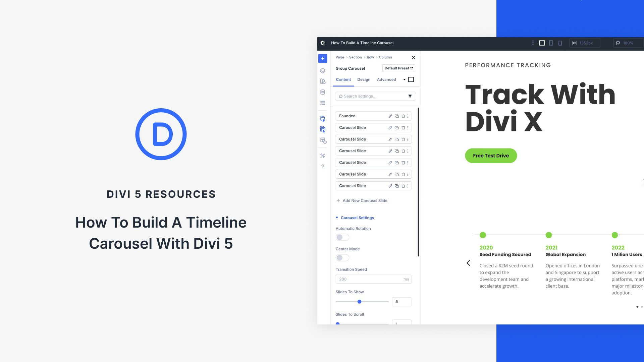644x362 pixels.
Task: Open the three-dot menu on a Carousel Slide
Action: click(x=408, y=128)
